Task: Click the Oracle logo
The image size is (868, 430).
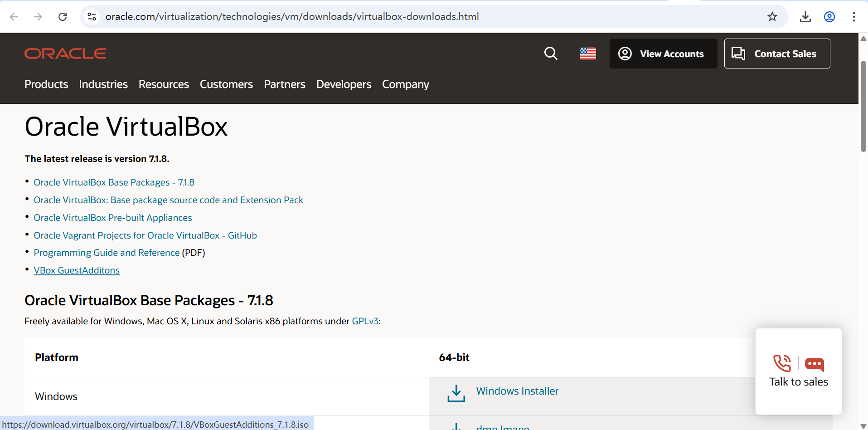Action: 65,54
